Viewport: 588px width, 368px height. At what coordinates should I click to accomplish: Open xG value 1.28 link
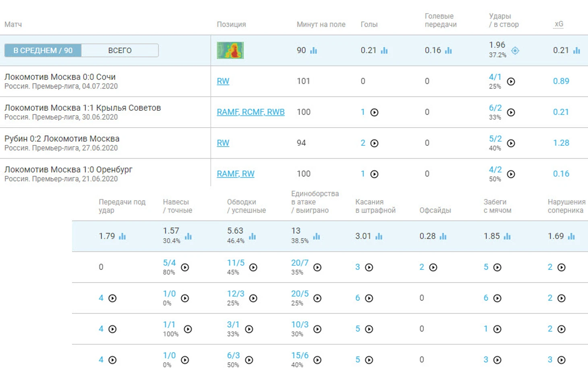561,143
